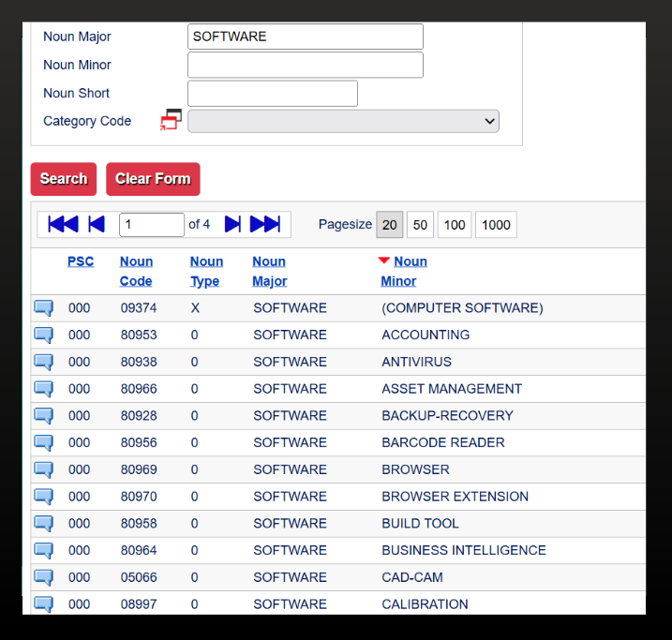Focus the Noun Major field containing SOFTWARE

(306, 37)
